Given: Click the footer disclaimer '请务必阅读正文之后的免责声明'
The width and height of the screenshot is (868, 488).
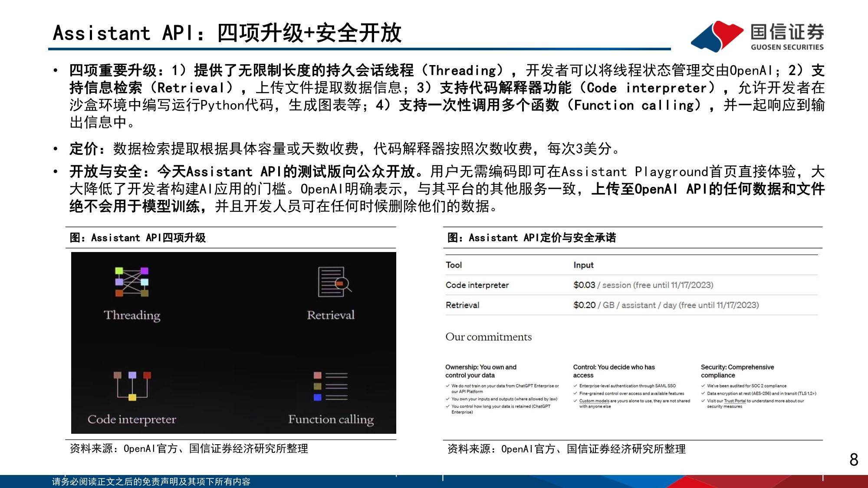Looking at the screenshot, I should (151, 481).
